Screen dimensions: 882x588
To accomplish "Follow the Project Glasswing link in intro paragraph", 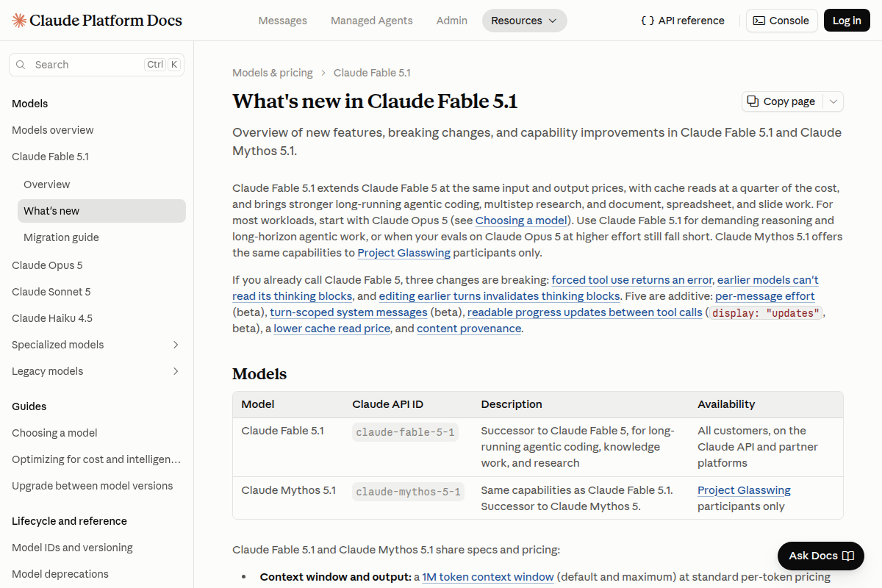I will pyautogui.click(x=404, y=253).
